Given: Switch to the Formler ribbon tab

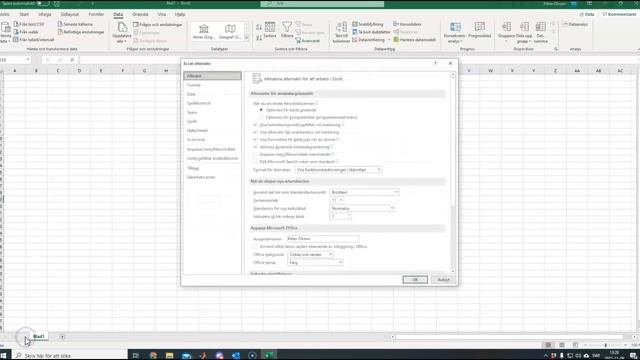Looking at the screenshot, I should pos(96,14).
